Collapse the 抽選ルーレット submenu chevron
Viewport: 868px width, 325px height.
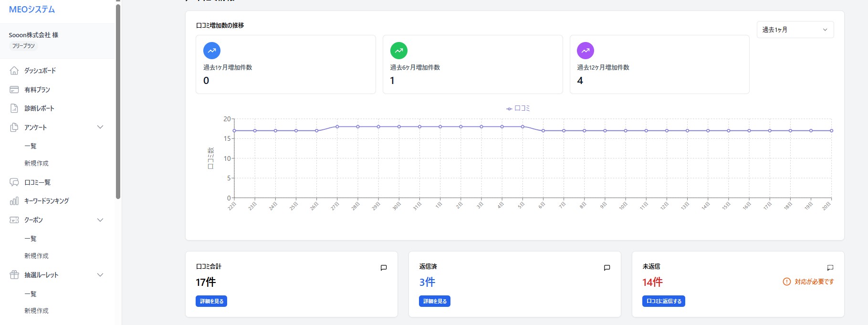pyautogui.click(x=100, y=275)
